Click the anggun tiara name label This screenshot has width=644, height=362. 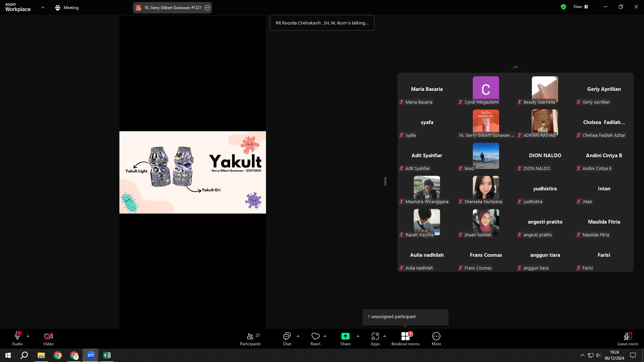(536, 268)
